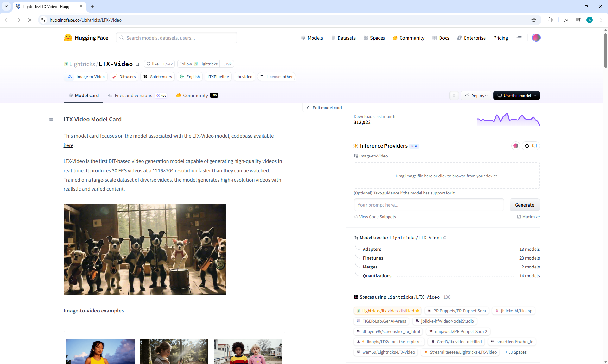Click model tree info icon

pos(445,238)
